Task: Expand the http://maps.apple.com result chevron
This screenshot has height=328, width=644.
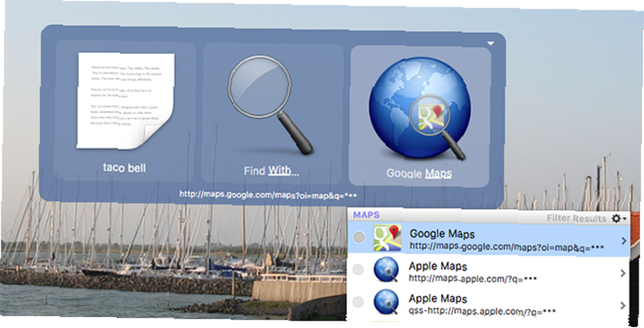Action: click(623, 273)
